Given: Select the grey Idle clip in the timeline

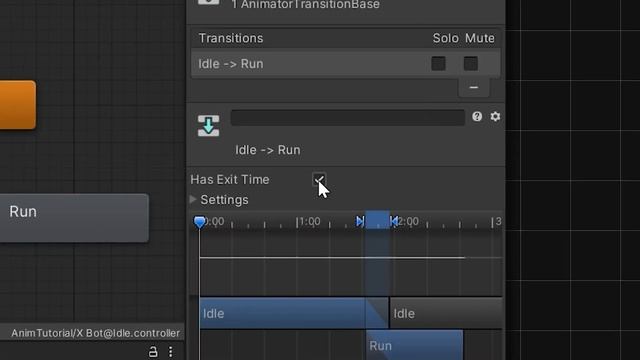Looking at the screenshot, I should [x=446, y=313].
